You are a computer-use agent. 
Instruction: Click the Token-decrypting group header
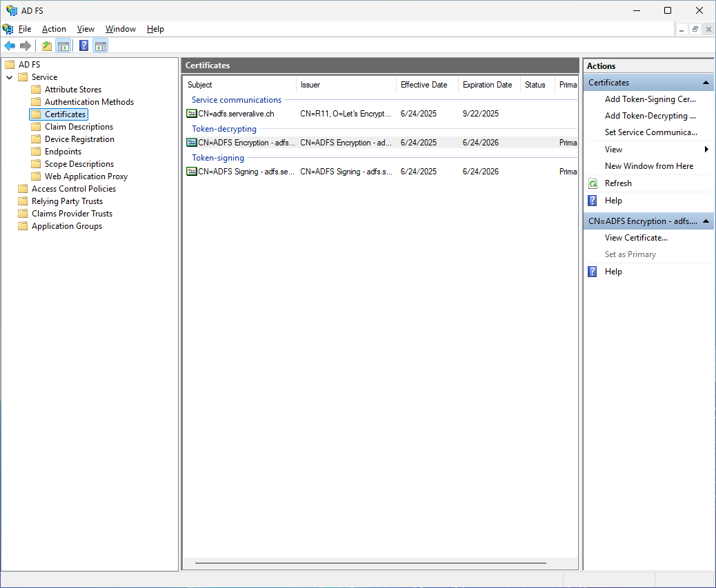[224, 129]
